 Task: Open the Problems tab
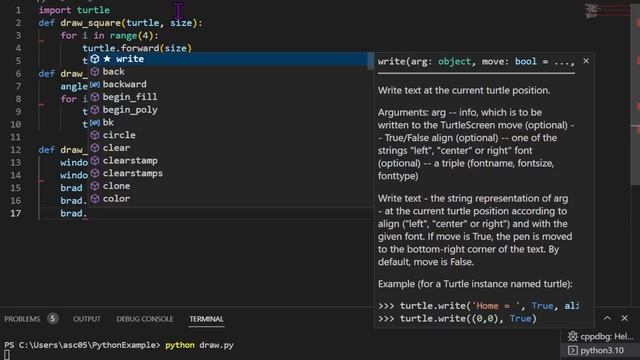(x=22, y=319)
